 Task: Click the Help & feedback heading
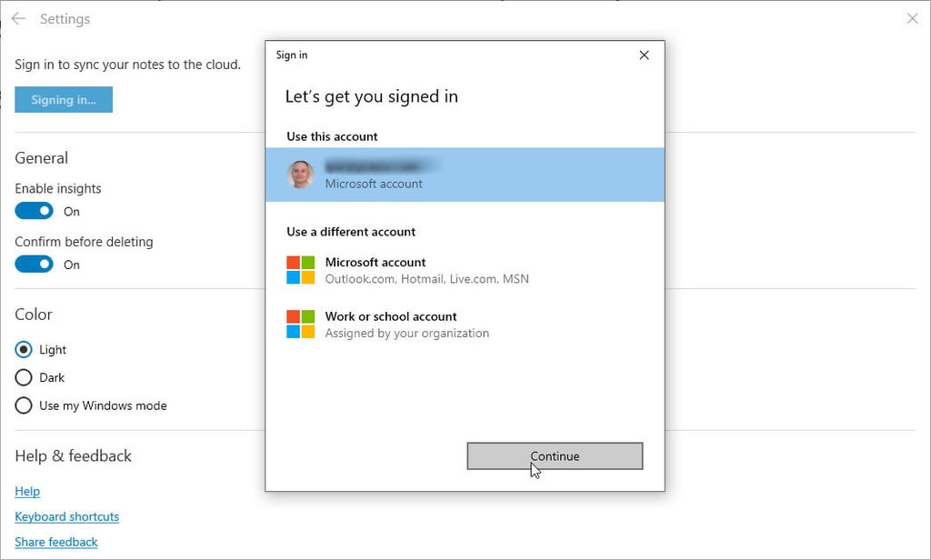click(73, 456)
